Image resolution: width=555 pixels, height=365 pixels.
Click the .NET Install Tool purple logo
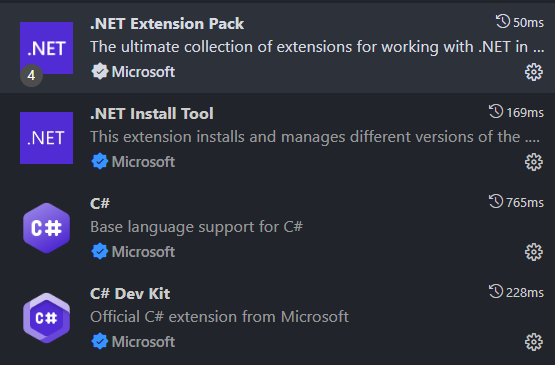pos(46,138)
